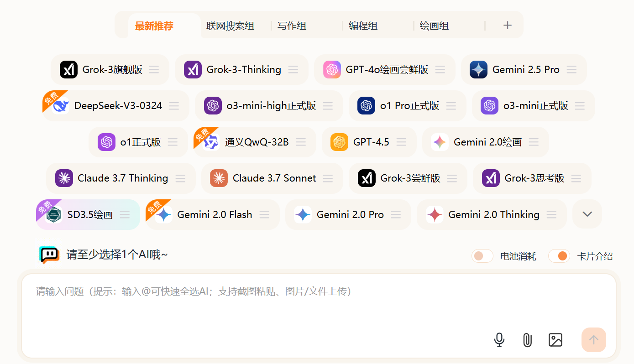
Task: Open the menu handle on Gemini 2.0 Pro card
Action: (396, 214)
